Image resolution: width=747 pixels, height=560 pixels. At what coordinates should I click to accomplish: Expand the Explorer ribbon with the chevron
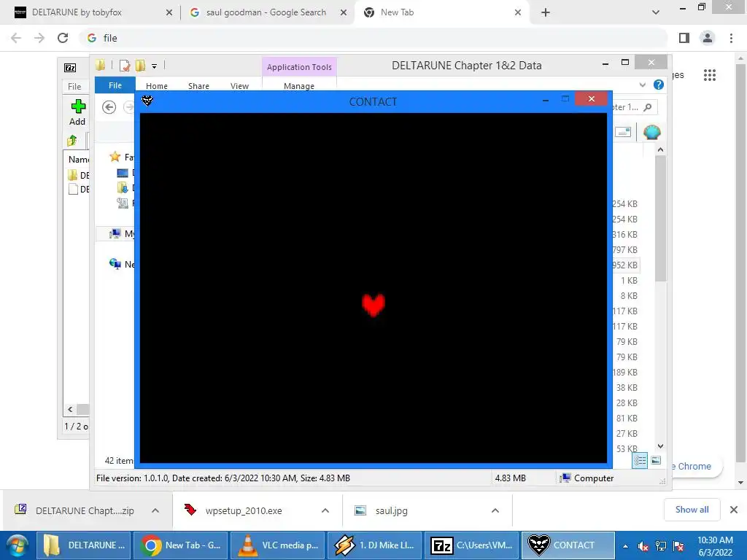point(642,85)
